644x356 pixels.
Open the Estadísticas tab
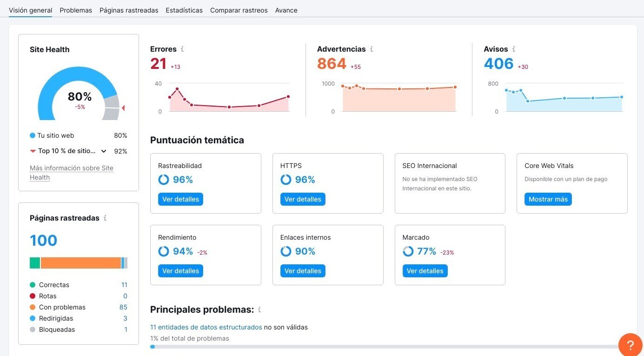coord(184,10)
